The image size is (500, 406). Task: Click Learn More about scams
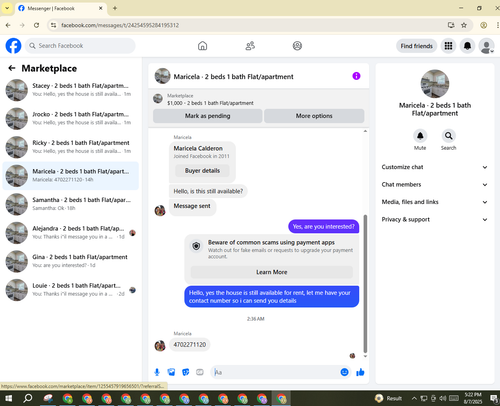271,272
